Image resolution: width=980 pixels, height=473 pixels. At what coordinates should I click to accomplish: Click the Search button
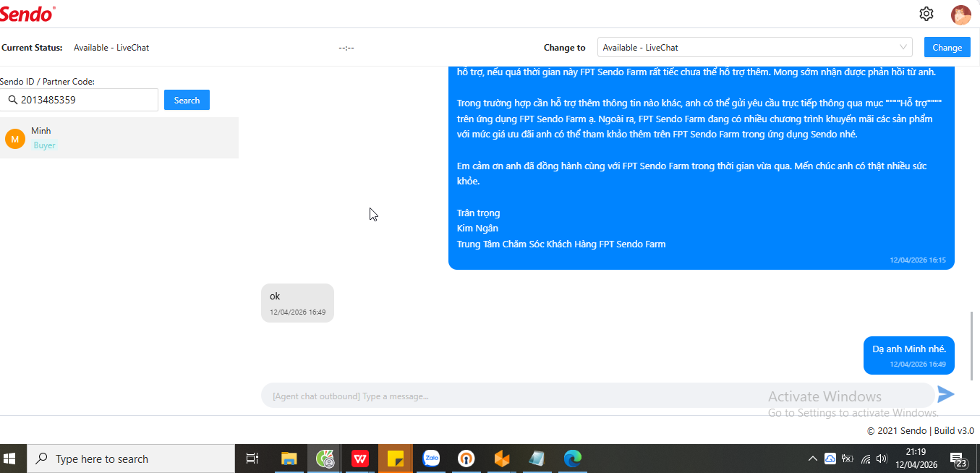pos(187,100)
